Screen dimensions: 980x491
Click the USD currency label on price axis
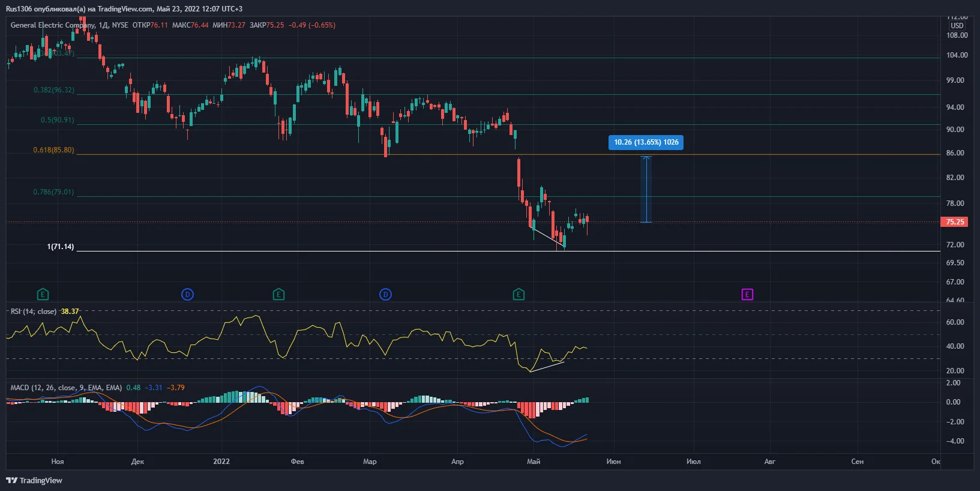click(x=957, y=25)
